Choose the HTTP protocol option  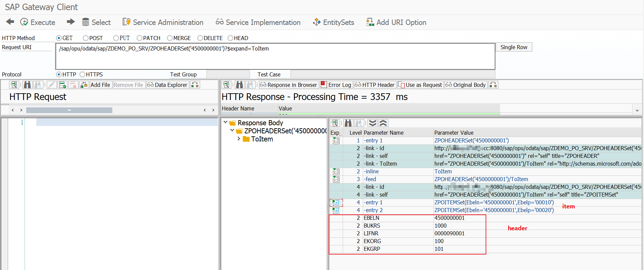[59, 74]
